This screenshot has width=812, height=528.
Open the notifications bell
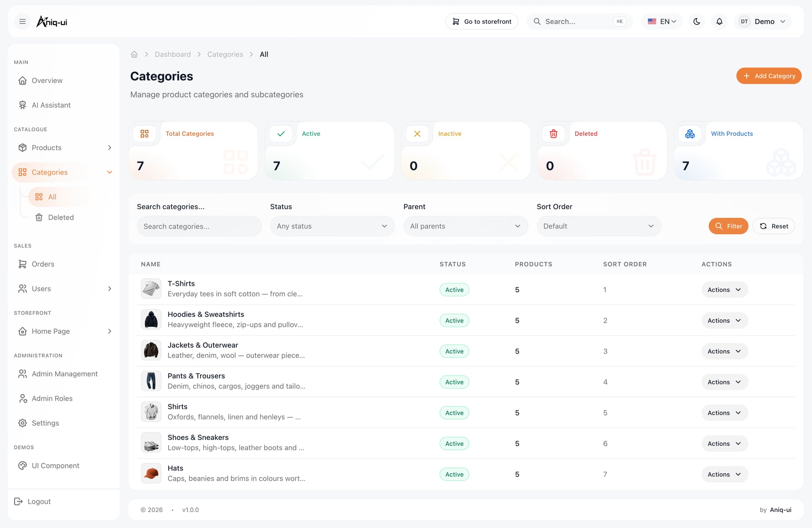pyautogui.click(x=719, y=22)
